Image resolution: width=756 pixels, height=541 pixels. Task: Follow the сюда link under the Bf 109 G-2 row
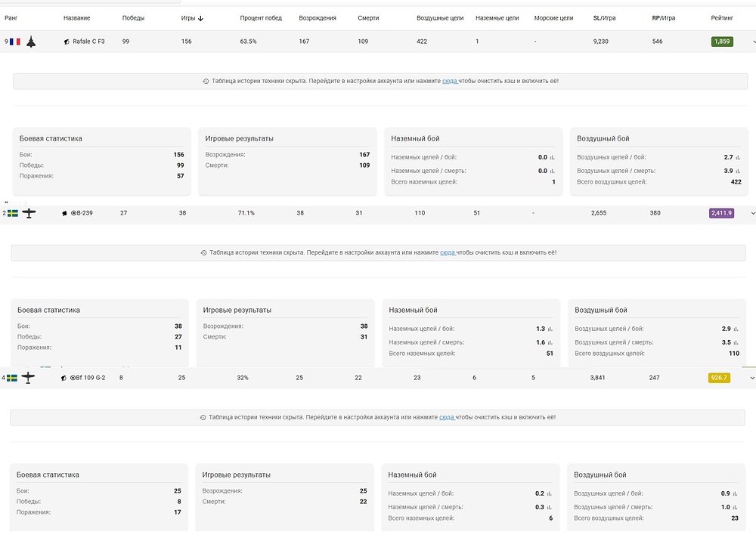click(x=447, y=417)
